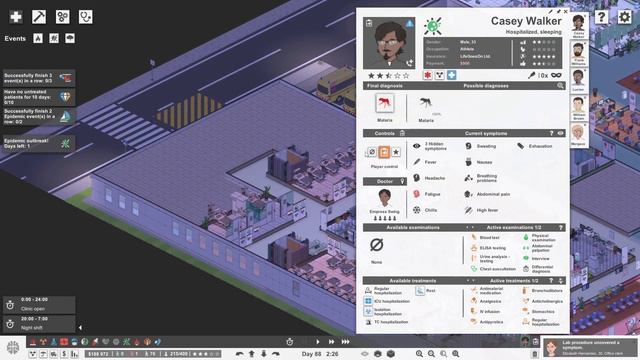Select the possible diagnosis Malaria mosquito
Image resolution: width=640 pixels, height=360 pixels.
tap(426, 103)
